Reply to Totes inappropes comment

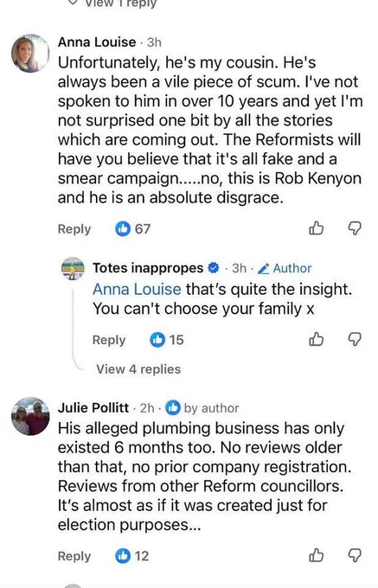click(109, 340)
